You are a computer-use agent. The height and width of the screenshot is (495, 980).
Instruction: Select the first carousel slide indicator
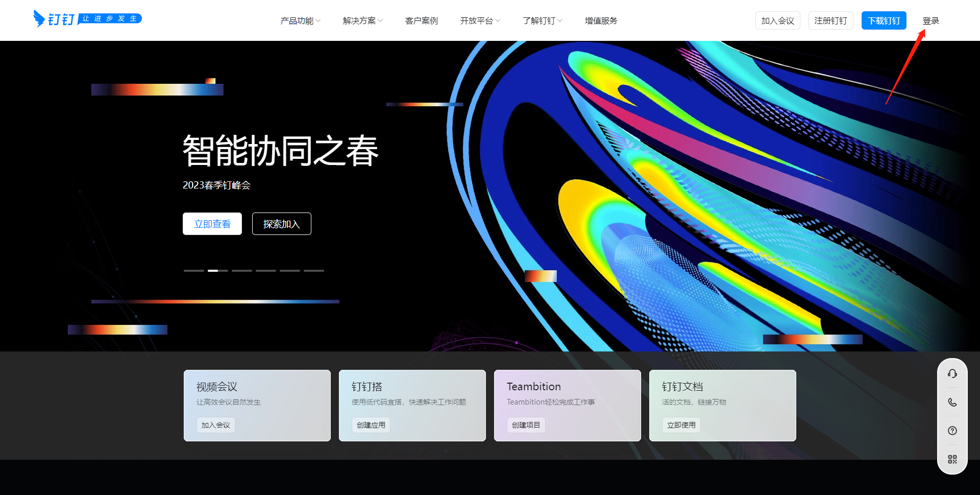coord(193,271)
